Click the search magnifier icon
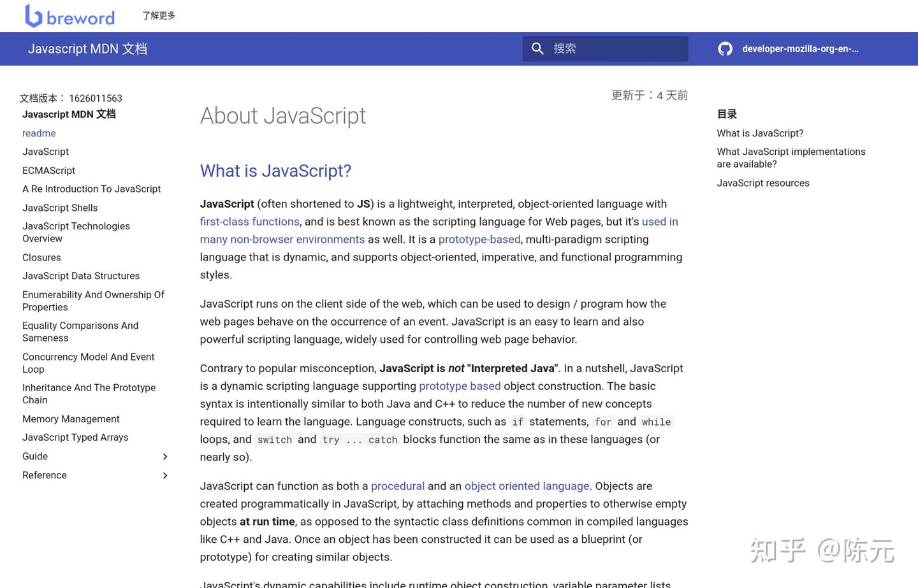The image size is (918, 588). (537, 48)
